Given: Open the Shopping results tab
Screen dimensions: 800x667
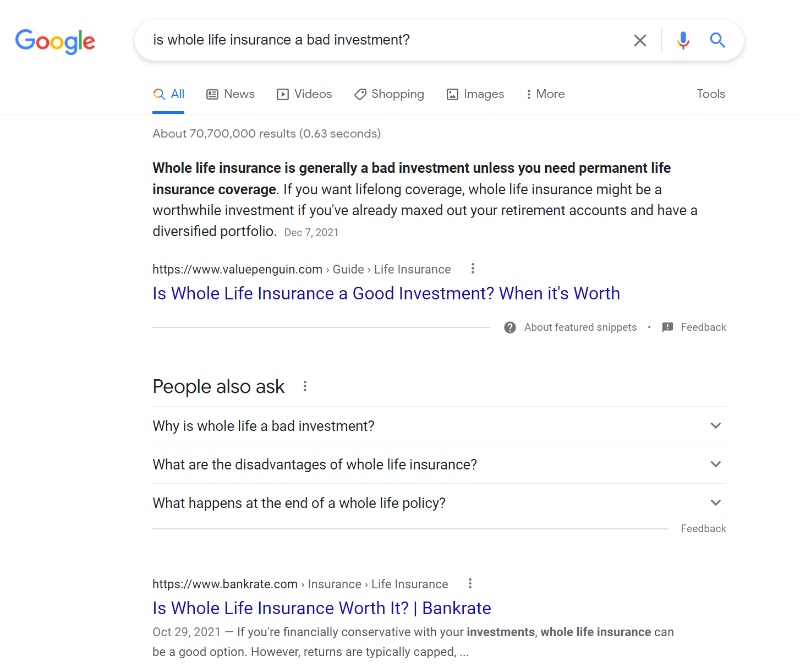Looking at the screenshot, I should (388, 94).
